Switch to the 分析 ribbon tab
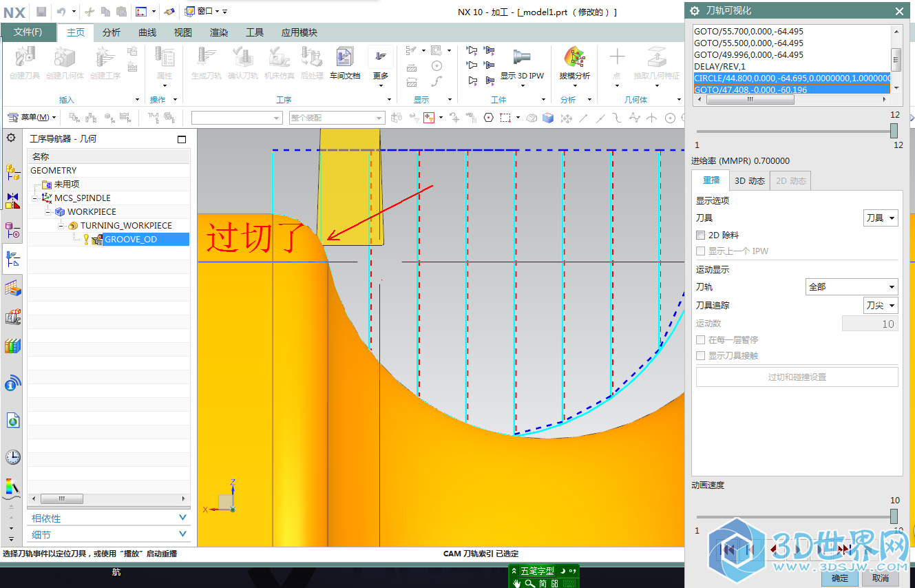915x588 pixels. pyautogui.click(x=112, y=32)
